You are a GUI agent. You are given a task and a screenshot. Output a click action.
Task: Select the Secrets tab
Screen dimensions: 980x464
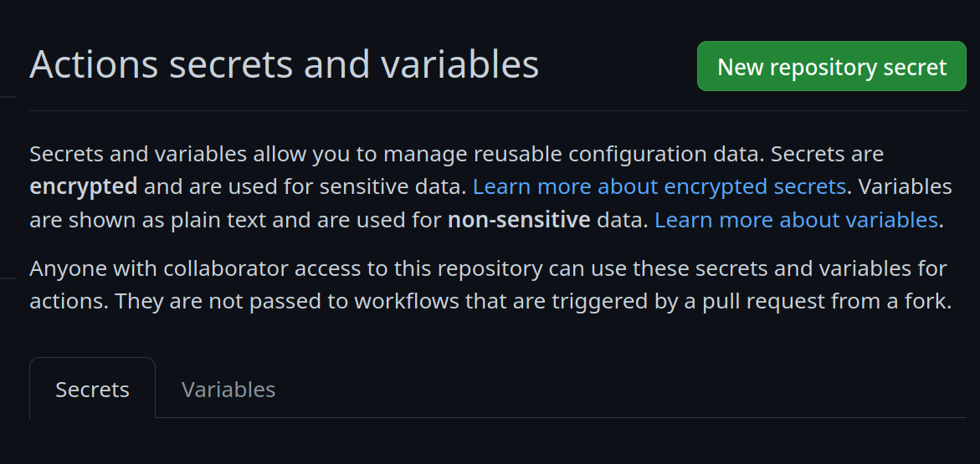pos(92,389)
